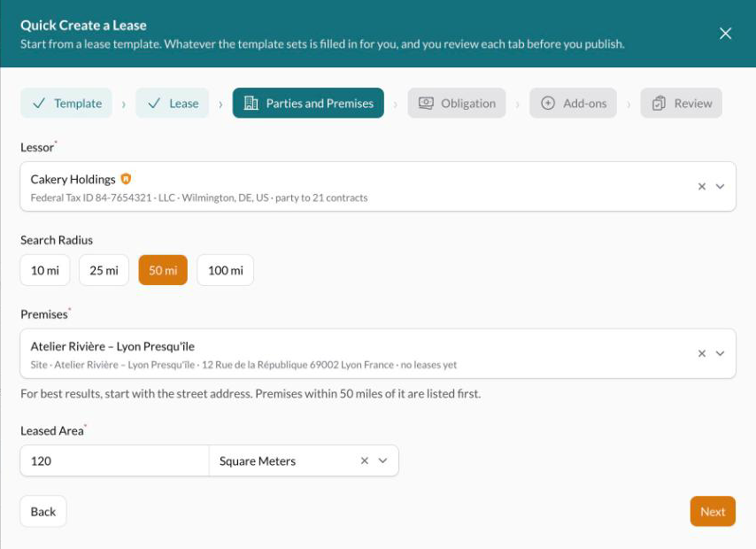Click the orange shield badge beside Cakery Holdings

(126, 179)
